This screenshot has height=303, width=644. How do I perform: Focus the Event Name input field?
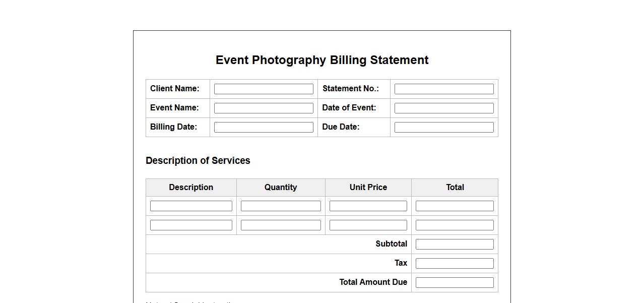pos(264,108)
